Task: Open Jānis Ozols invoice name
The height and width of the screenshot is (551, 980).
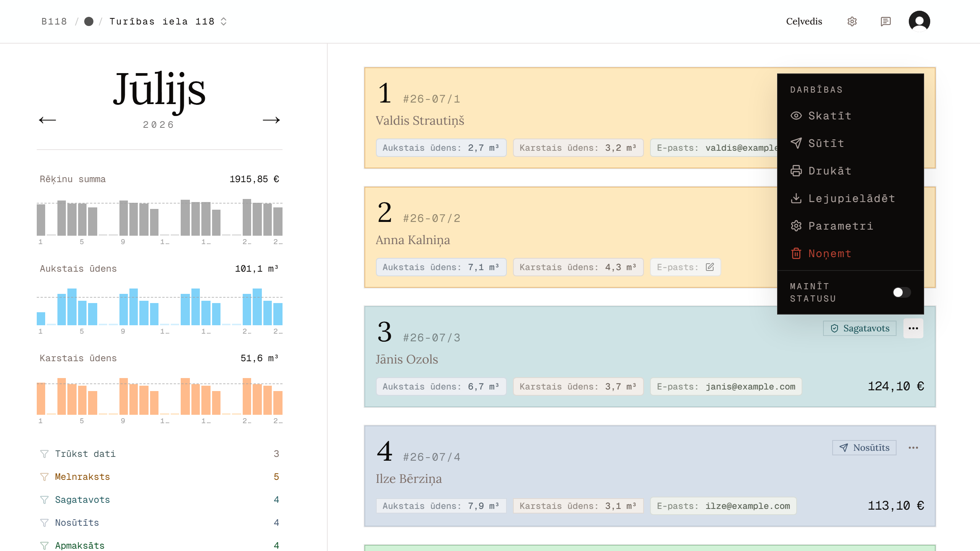Action: (407, 359)
